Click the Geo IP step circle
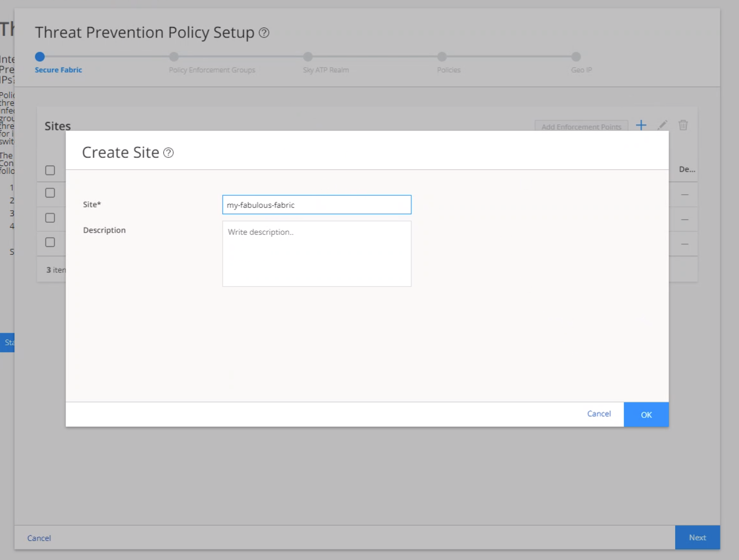Viewport: 739px width, 560px height. coord(576,57)
